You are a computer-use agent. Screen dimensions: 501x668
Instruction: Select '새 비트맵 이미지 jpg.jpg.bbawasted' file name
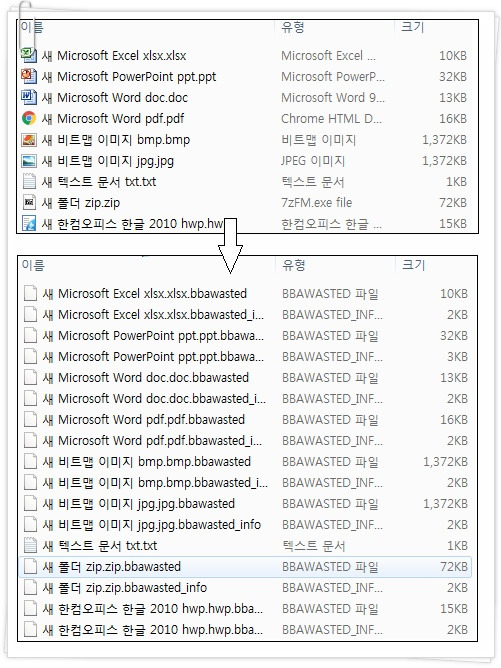(138, 504)
